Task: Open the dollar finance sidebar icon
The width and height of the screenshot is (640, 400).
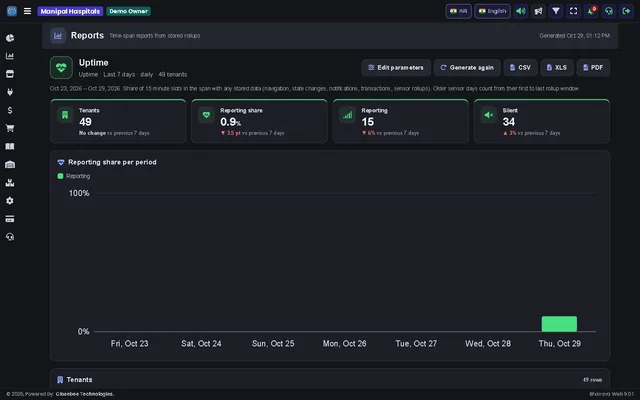Action: [x=10, y=110]
